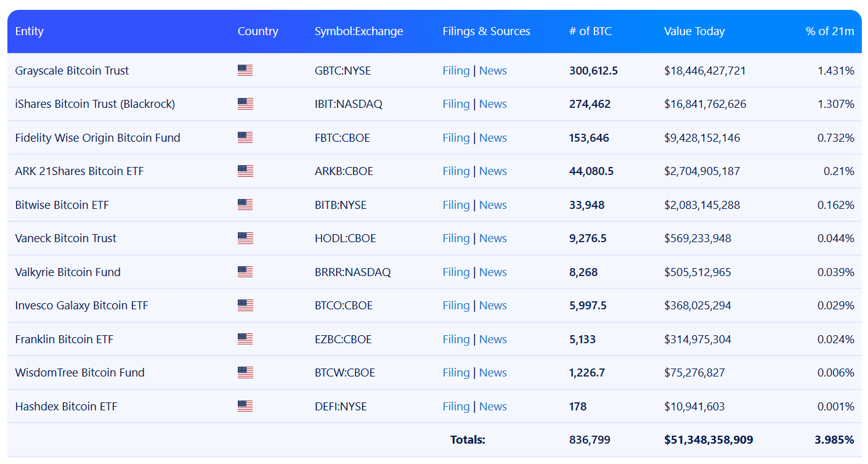The width and height of the screenshot is (868, 464).
Task: Select the WisdomTree Bitcoin Fund name
Action: [x=79, y=373]
